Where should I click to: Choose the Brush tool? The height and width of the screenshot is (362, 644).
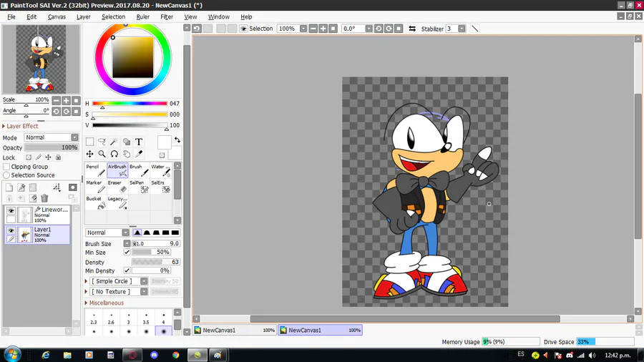[x=140, y=170]
